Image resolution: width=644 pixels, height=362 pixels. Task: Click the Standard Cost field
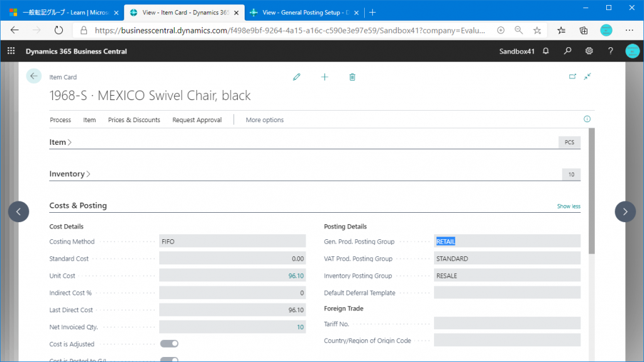click(233, 258)
